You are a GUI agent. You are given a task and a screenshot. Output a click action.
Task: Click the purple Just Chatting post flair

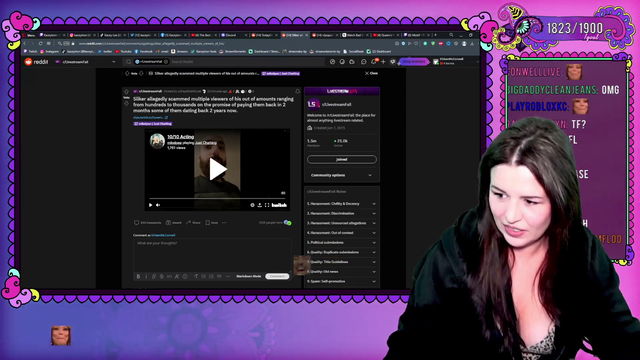pos(153,124)
